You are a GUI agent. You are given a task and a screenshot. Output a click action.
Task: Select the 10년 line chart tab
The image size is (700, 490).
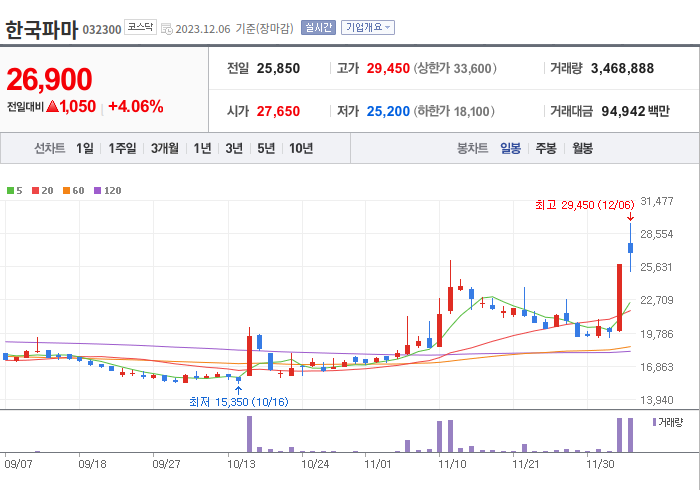pos(301,148)
